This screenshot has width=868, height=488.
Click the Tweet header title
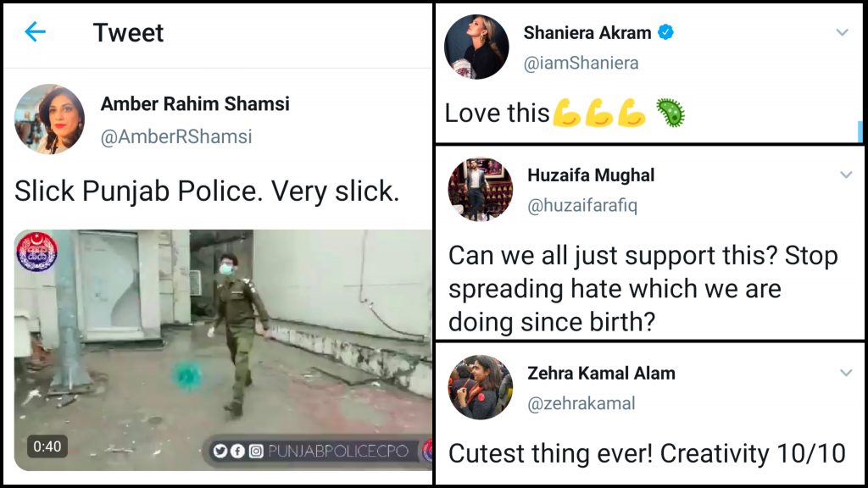pyautogui.click(x=128, y=33)
